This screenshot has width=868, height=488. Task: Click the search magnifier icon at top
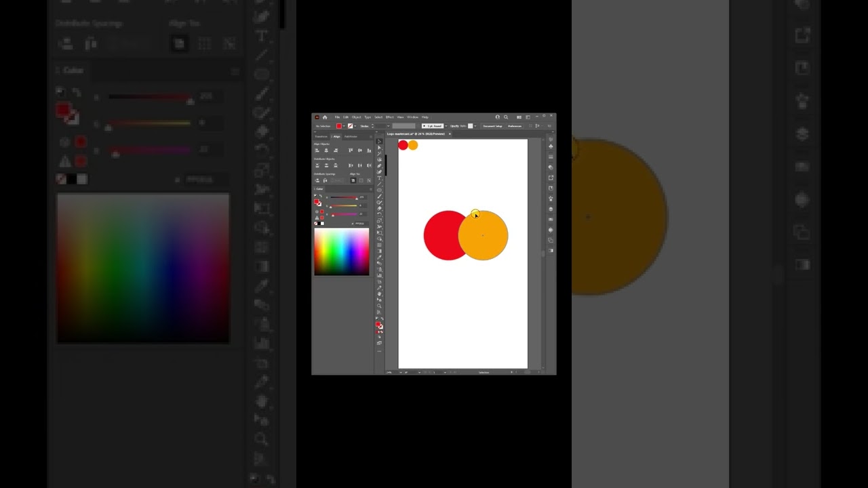point(506,117)
